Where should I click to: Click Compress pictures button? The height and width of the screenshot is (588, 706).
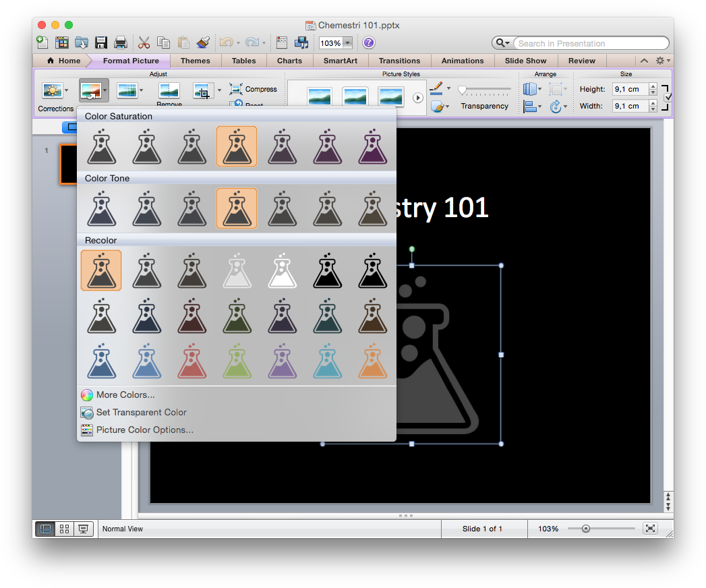(253, 89)
